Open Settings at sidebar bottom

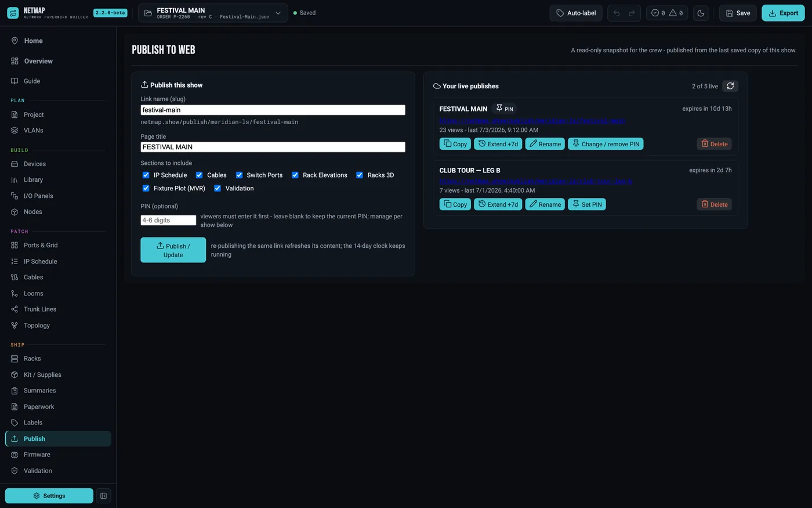point(49,496)
